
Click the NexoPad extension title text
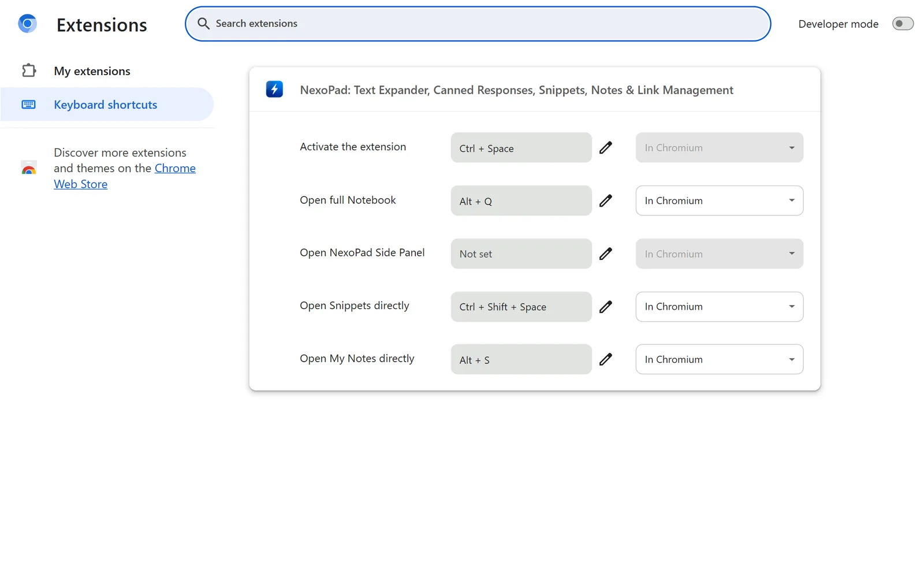[516, 90]
